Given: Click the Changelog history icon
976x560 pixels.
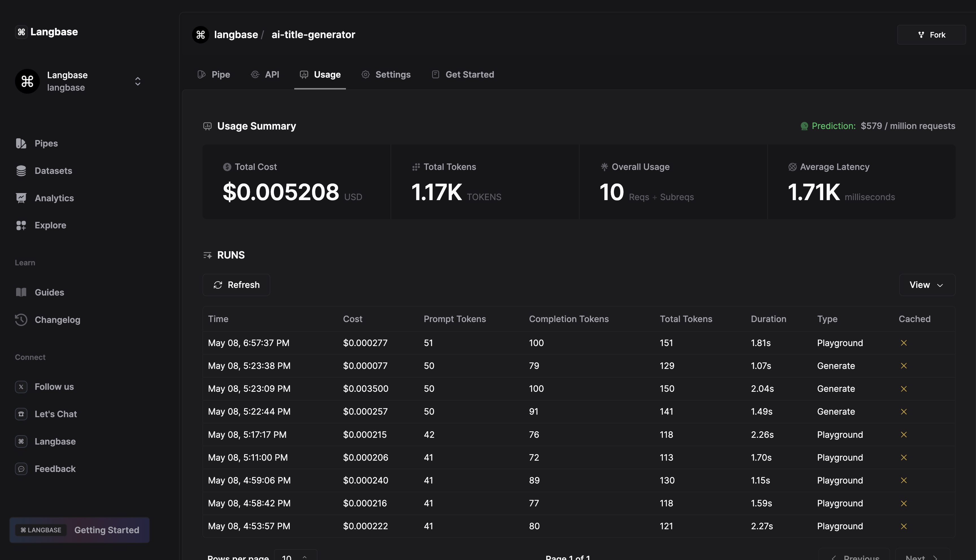Looking at the screenshot, I should [21, 320].
